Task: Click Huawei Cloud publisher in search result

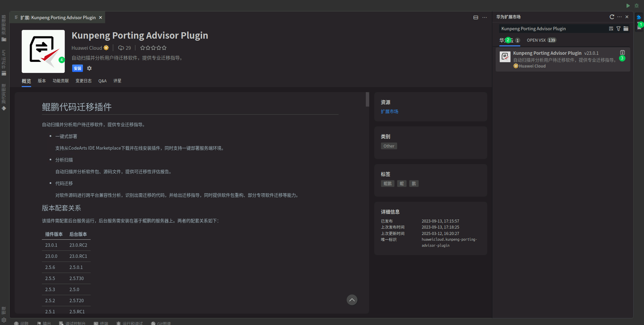Action: click(x=532, y=66)
